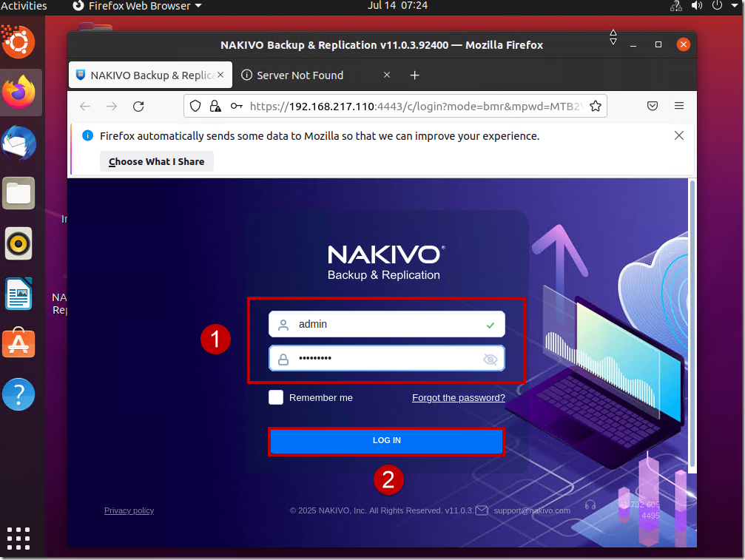Click the saved password key icon
The width and height of the screenshot is (745, 560).
tap(236, 106)
